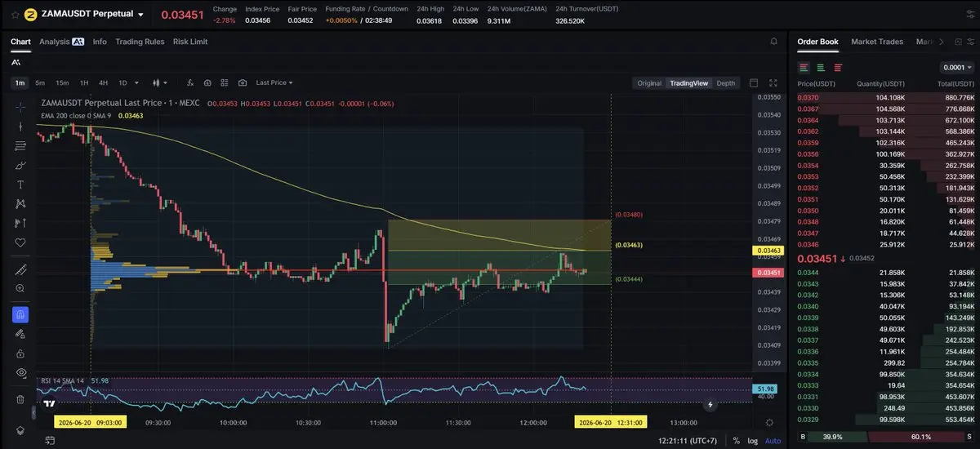Open the Info tab

coord(100,42)
